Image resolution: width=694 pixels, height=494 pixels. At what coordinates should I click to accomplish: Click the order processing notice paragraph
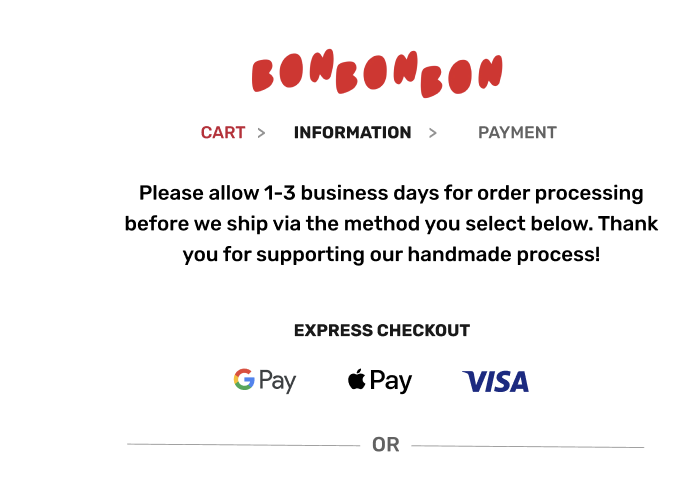click(391, 224)
